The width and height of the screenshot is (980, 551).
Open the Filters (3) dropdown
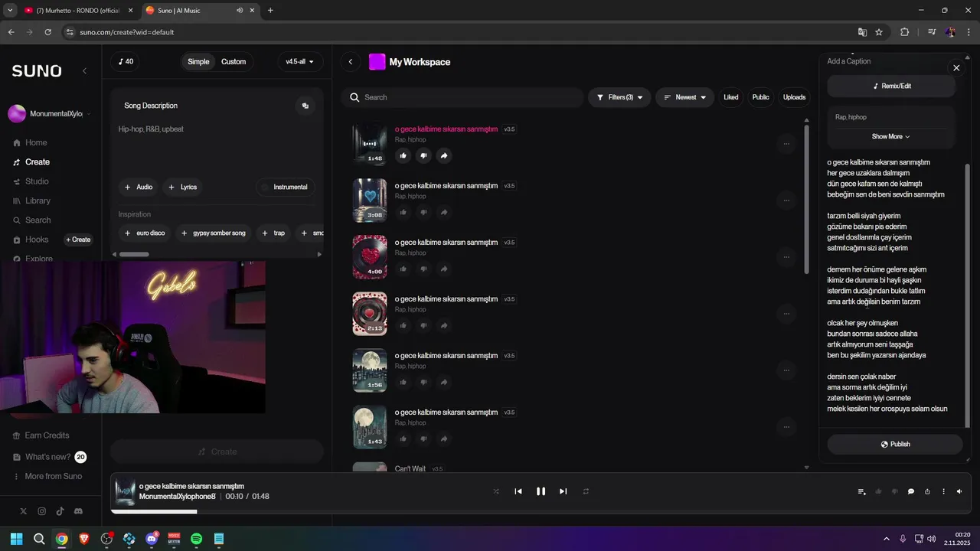coord(619,97)
